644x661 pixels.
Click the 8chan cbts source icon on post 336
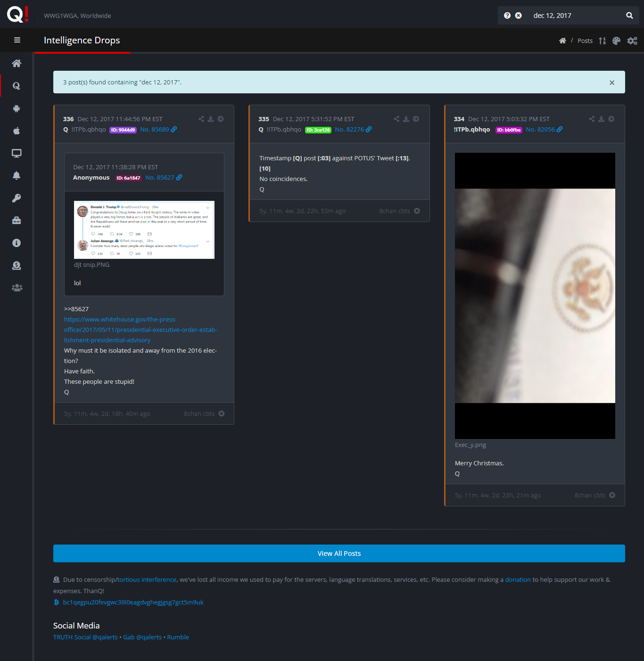tap(222, 413)
